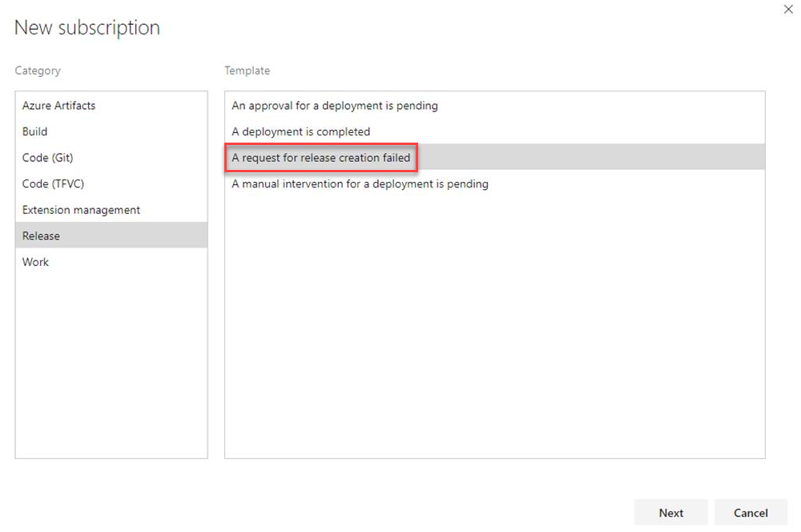Choose Code (Git) from the category list
801x532 pixels.
pos(47,157)
